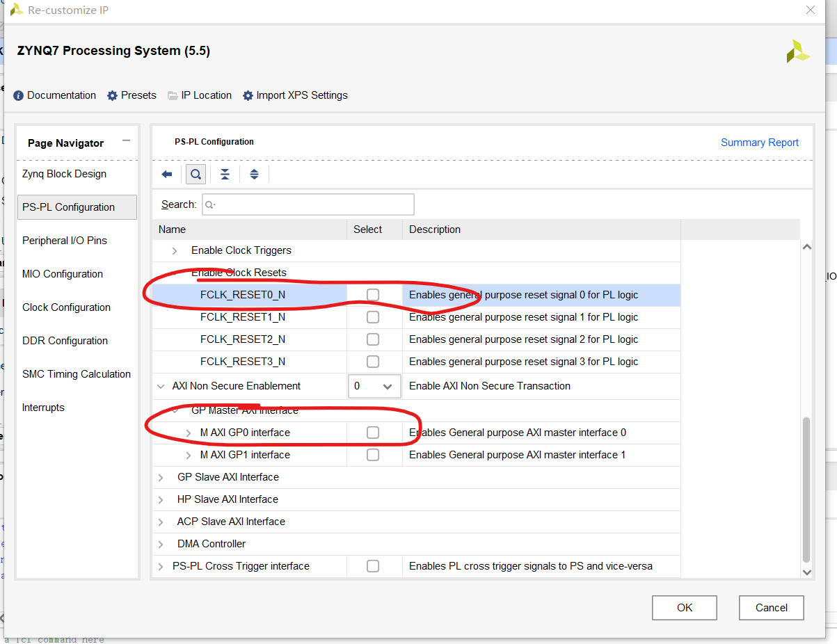Click the Import XPS Settings gear icon
The image size is (837, 644).
click(x=248, y=95)
